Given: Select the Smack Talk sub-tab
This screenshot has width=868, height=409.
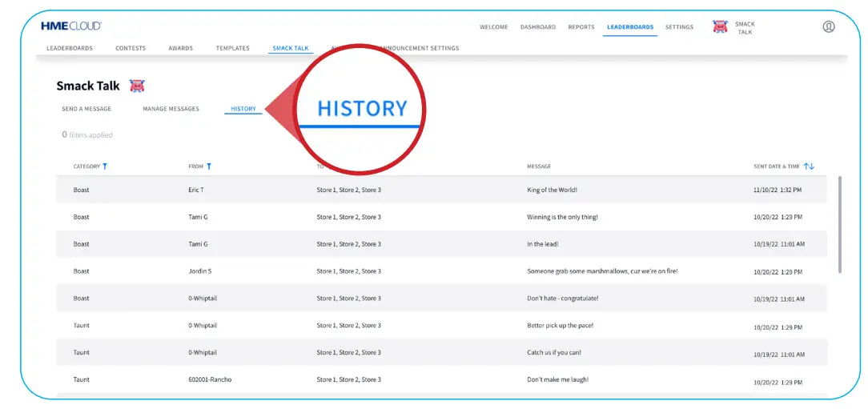Looking at the screenshot, I should click(291, 48).
